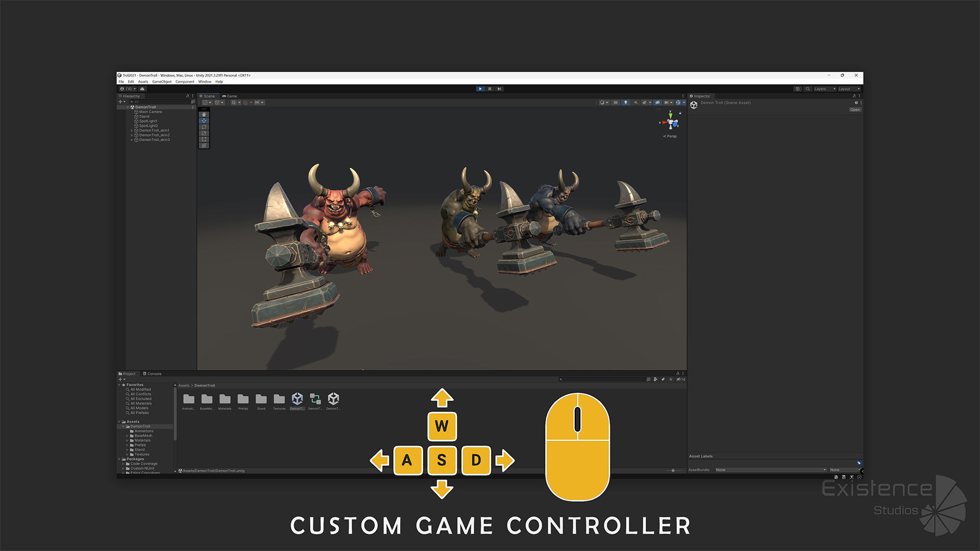Select SpotLight1 in Hierarchy
The image size is (980, 551).
click(x=149, y=121)
